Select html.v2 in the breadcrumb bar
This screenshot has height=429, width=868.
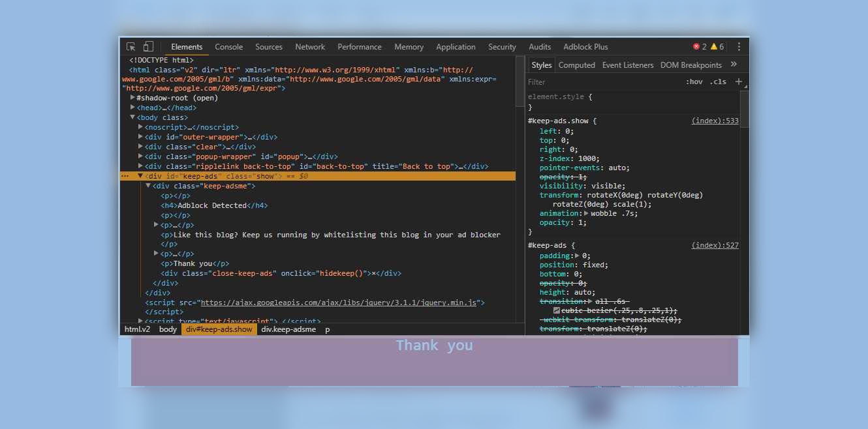click(137, 329)
